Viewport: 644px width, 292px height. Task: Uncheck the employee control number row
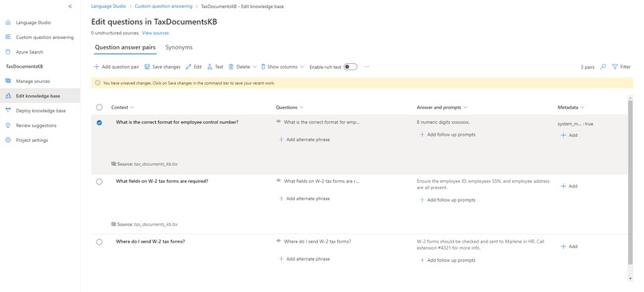pos(99,123)
